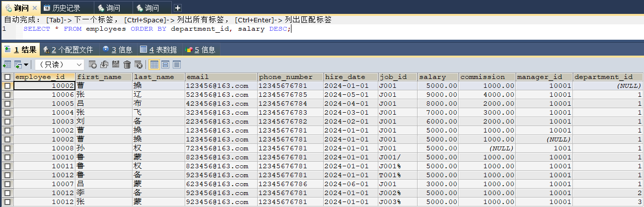Open the 4 表数据 tab
Viewport: 644px width, 207px height.
point(159,50)
